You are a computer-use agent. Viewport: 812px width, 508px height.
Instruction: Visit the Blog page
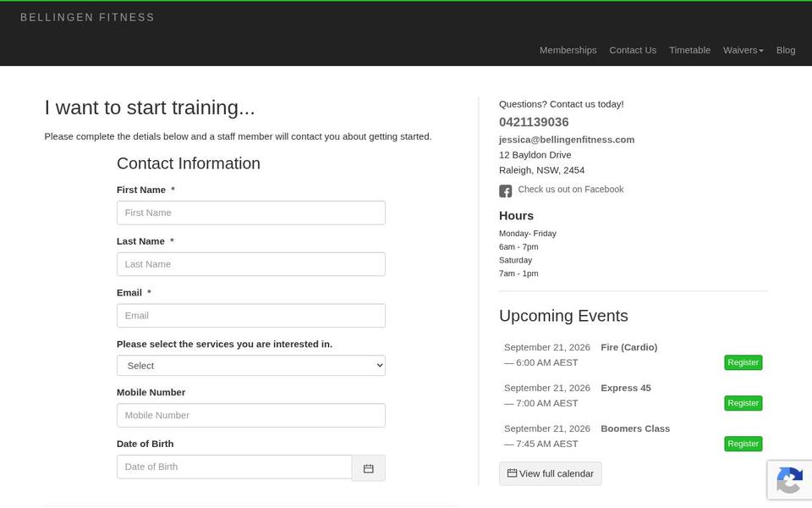(x=786, y=50)
